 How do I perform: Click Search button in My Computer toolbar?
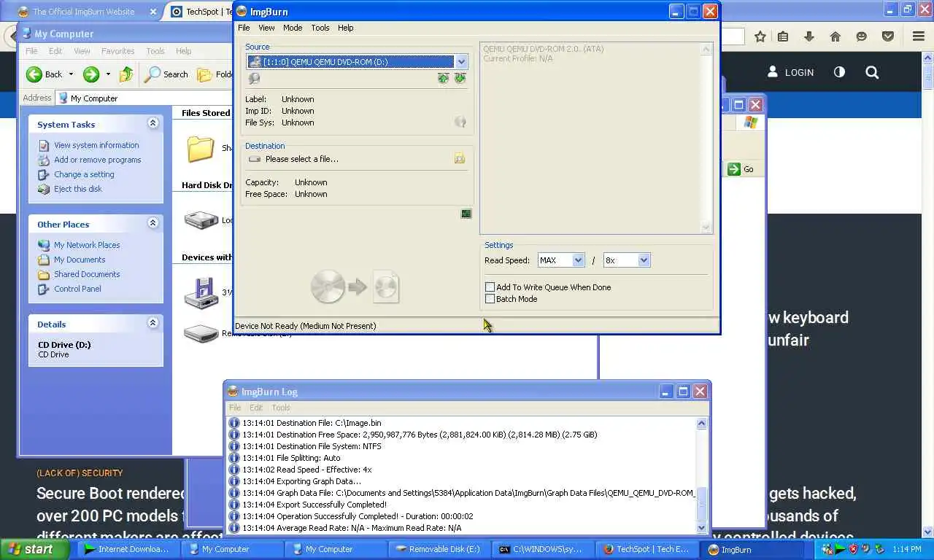pyautogui.click(x=166, y=74)
